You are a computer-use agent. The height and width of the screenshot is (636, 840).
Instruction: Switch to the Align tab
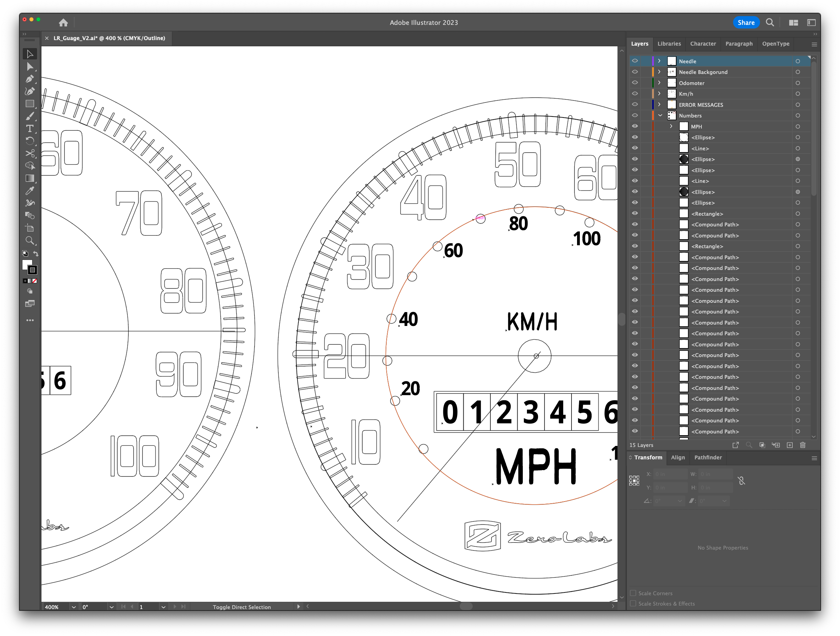678,457
